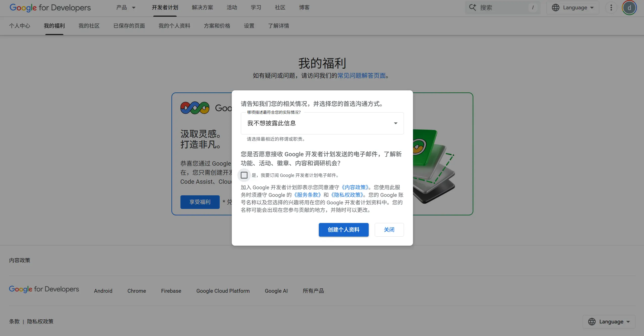644x336 pixels.
Task: Click the 隐私权政策 link in the dialog
Action: (x=347, y=195)
